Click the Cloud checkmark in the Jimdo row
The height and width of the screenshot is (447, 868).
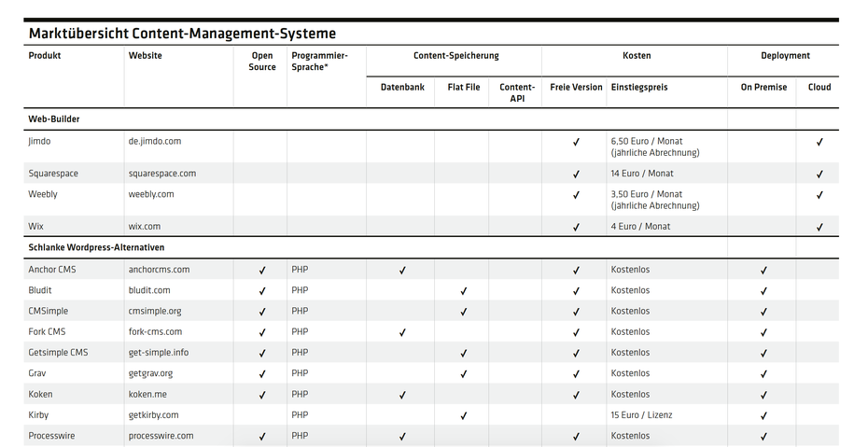(x=819, y=142)
